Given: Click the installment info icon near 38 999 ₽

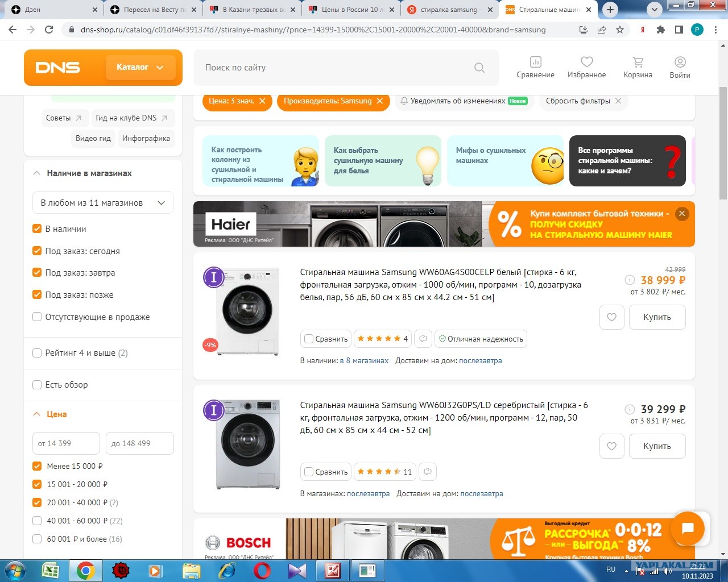Looking at the screenshot, I should coord(630,280).
